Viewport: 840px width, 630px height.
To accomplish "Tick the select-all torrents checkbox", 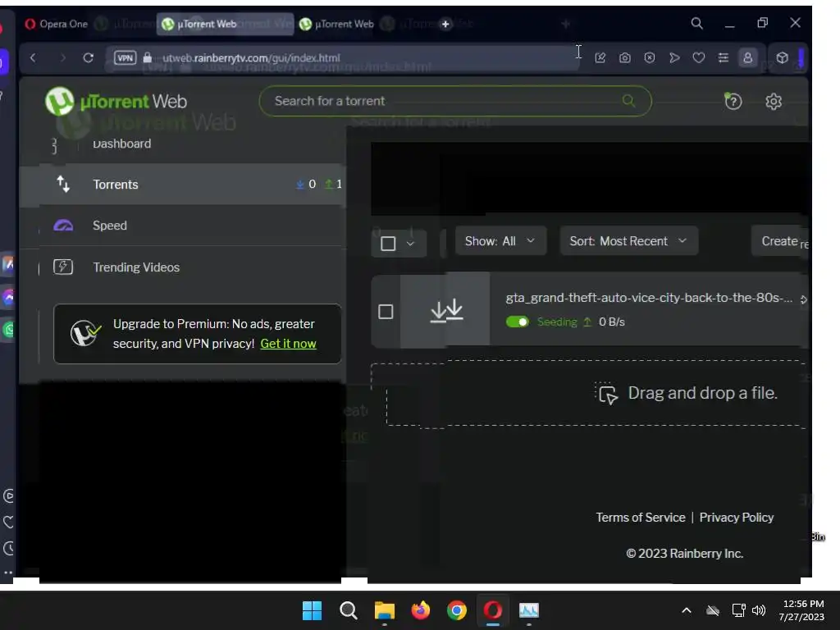I will (388, 244).
